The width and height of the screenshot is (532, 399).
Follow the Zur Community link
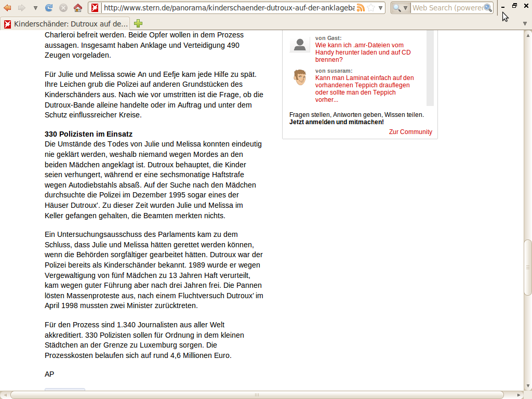tap(410, 132)
